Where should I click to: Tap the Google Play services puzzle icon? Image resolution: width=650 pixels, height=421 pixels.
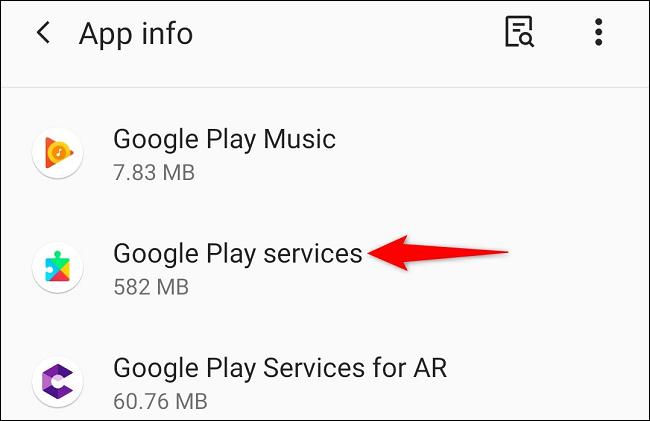tap(58, 267)
